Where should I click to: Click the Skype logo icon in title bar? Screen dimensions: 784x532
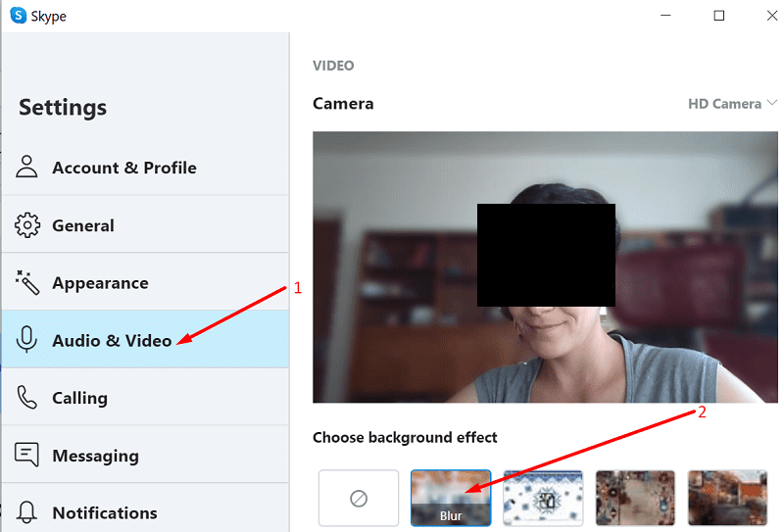pos(18,15)
